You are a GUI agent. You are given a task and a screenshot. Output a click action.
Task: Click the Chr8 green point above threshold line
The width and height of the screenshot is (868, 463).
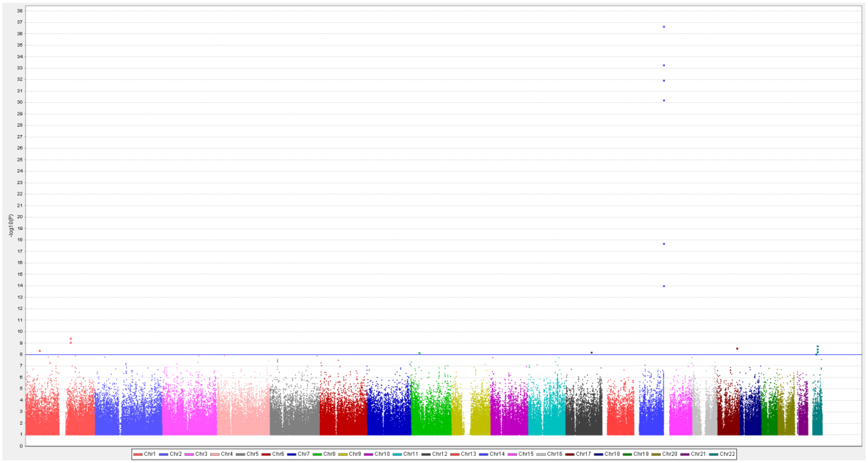(420, 353)
